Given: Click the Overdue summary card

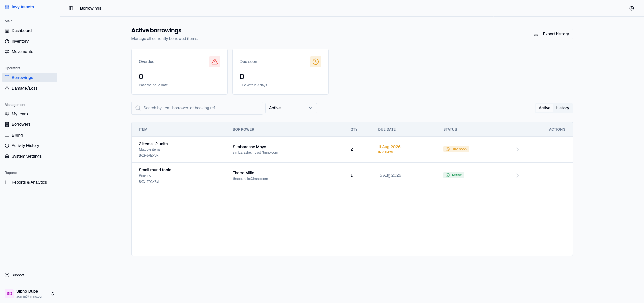Looking at the screenshot, I should [x=179, y=72].
